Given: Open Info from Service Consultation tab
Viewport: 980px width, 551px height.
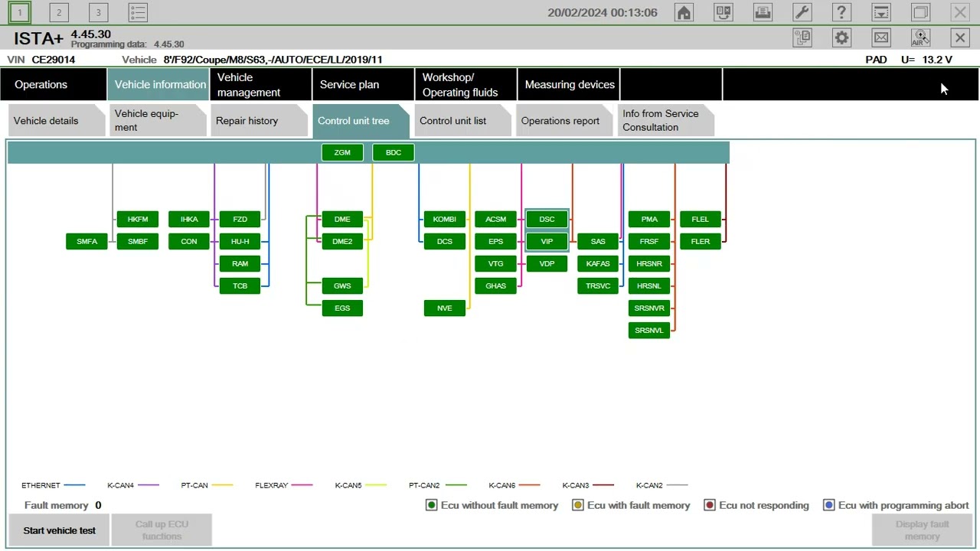Looking at the screenshot, I should [666, 120].
